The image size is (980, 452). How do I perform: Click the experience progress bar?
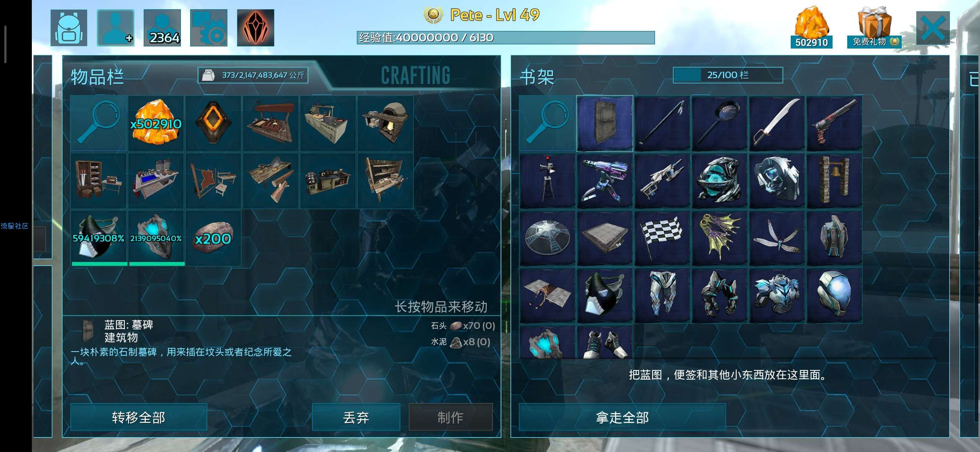click(506, 38)
